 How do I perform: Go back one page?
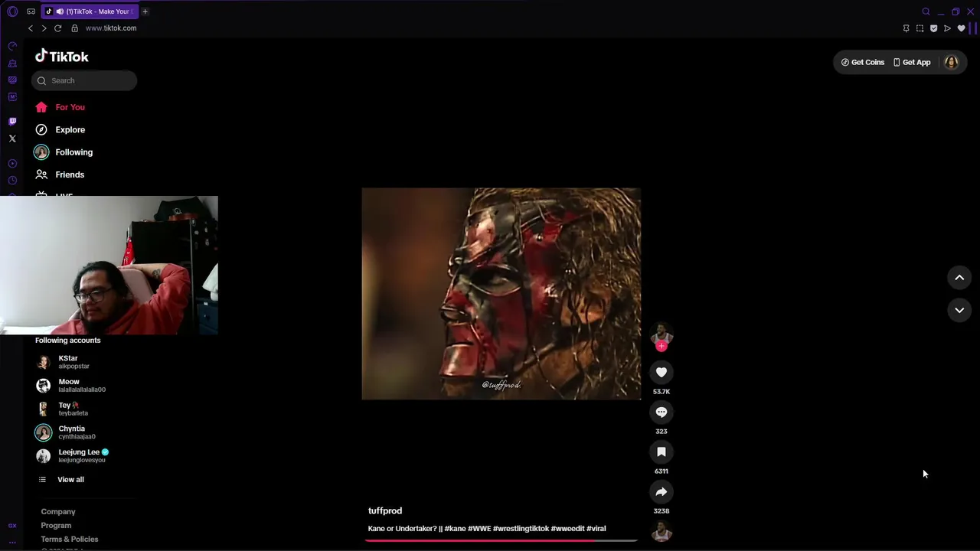[31, 28]
